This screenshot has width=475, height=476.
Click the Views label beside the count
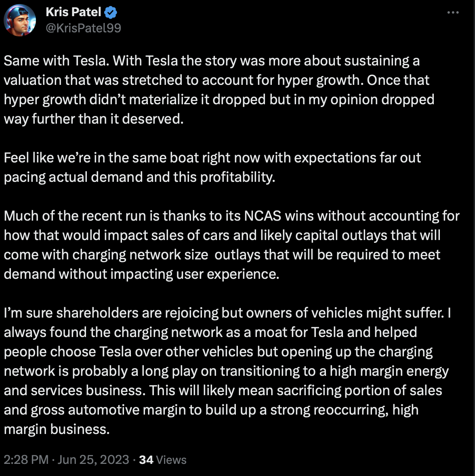171,460
